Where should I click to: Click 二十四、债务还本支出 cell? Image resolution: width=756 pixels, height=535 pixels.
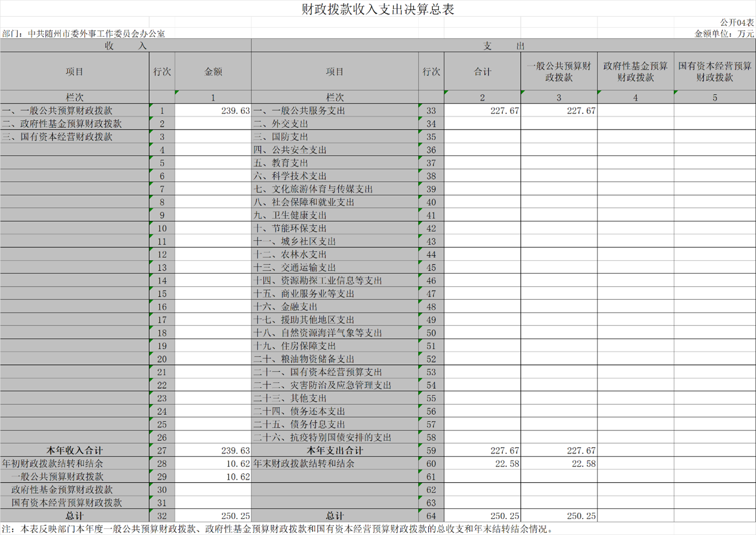click(335, 411)
